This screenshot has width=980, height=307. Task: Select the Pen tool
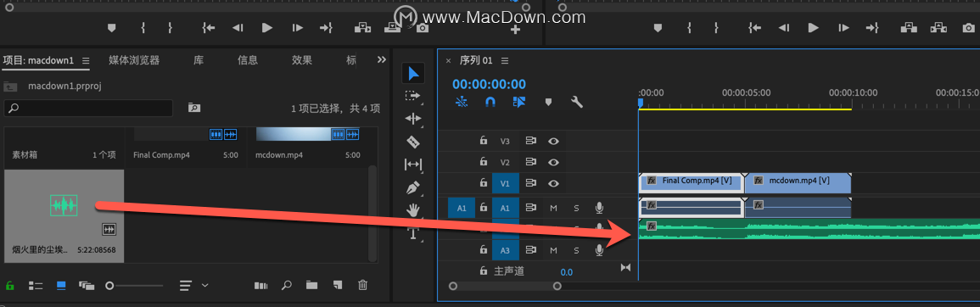point(413,187)
